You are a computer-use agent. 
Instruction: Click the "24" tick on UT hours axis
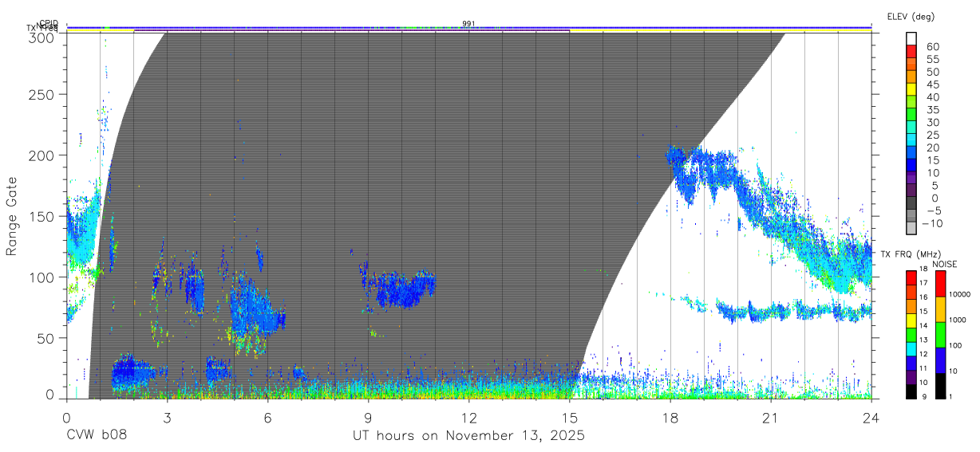click(871, 418)
